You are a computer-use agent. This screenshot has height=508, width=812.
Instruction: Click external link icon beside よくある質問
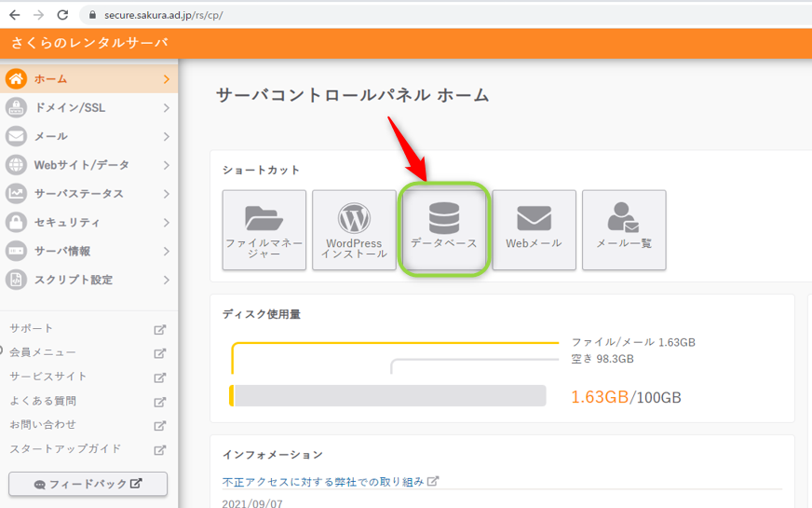tap(160, 402)
